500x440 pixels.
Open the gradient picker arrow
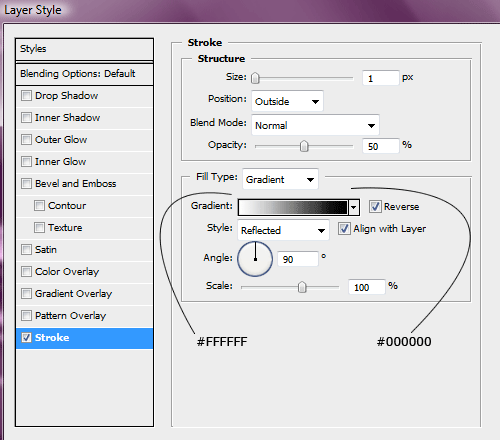coord(354,207)
